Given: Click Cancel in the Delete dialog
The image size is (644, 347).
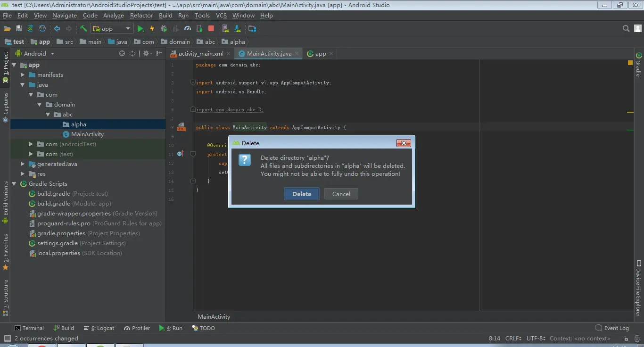Looking at the screenshot, I should 341,194.
